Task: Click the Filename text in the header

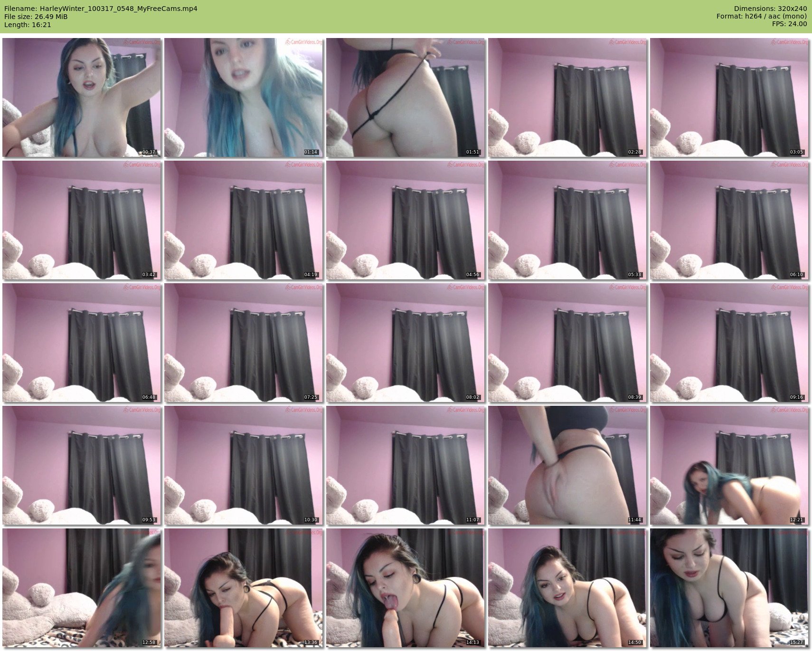Action: (101, 9)
